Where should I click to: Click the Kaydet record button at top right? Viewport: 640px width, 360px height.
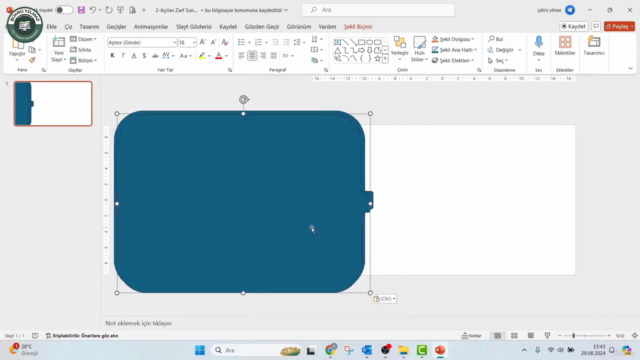click(573, 26)
